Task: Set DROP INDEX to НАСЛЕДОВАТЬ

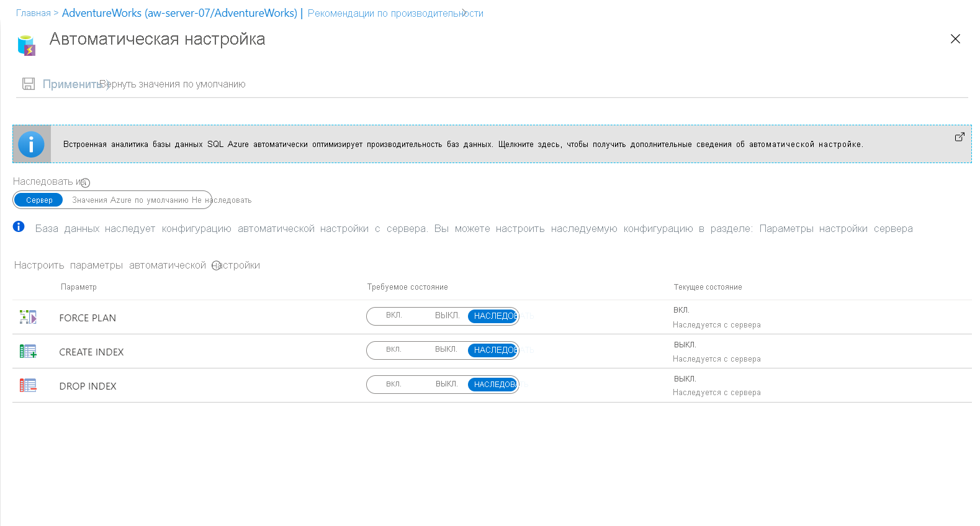Action: point(493,385)
